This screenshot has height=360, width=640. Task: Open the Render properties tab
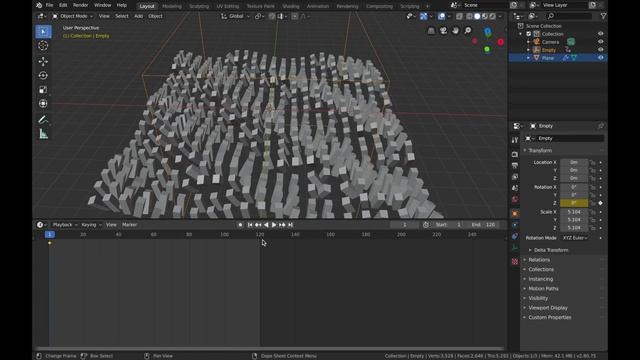tap(515, 154)
